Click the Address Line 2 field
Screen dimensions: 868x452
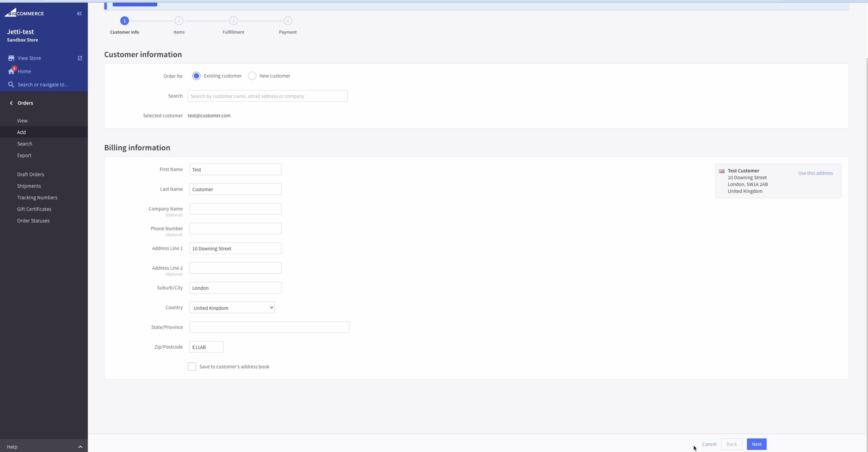(235, 268)
